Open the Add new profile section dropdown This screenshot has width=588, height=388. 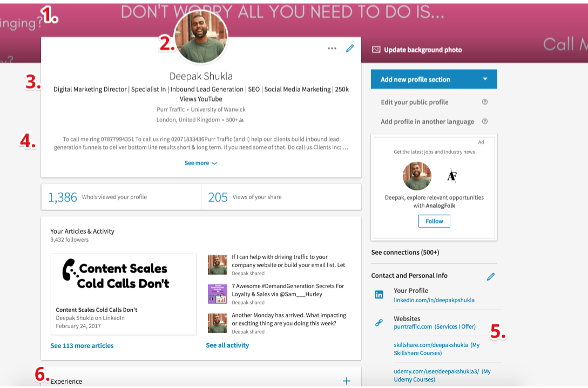coord(434,79)
